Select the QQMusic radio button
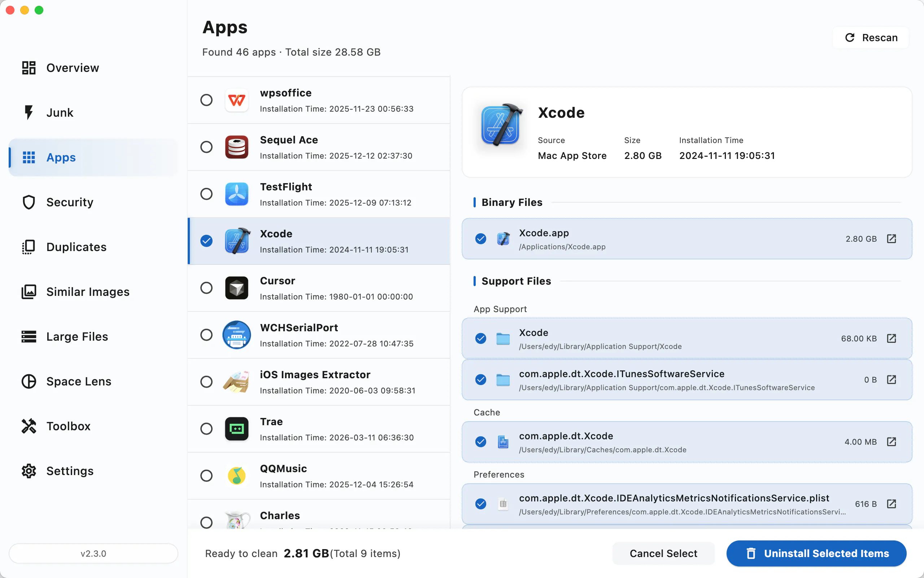This screenshot has width=924, height=578. 206,475
